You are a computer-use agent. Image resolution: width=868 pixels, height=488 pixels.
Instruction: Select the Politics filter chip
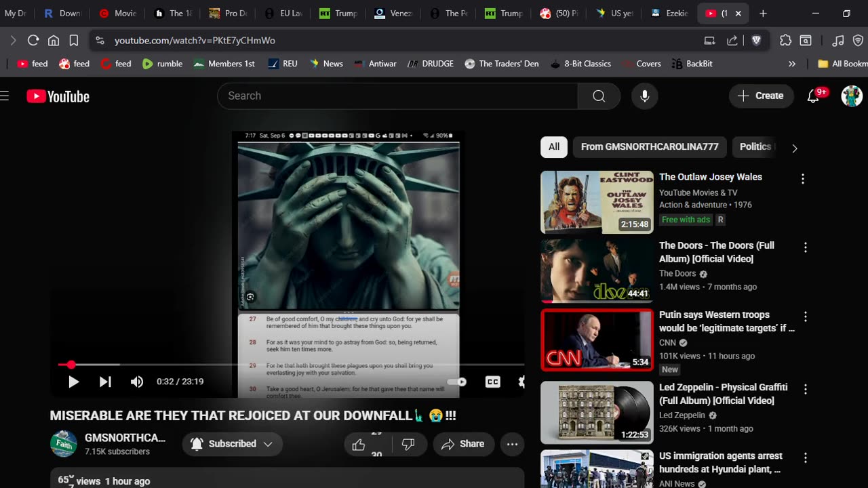tap(755, 146)
